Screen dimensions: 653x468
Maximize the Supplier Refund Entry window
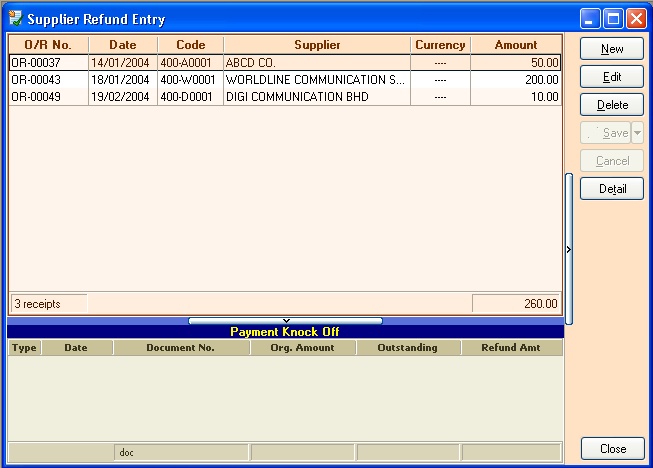(613, 19)
